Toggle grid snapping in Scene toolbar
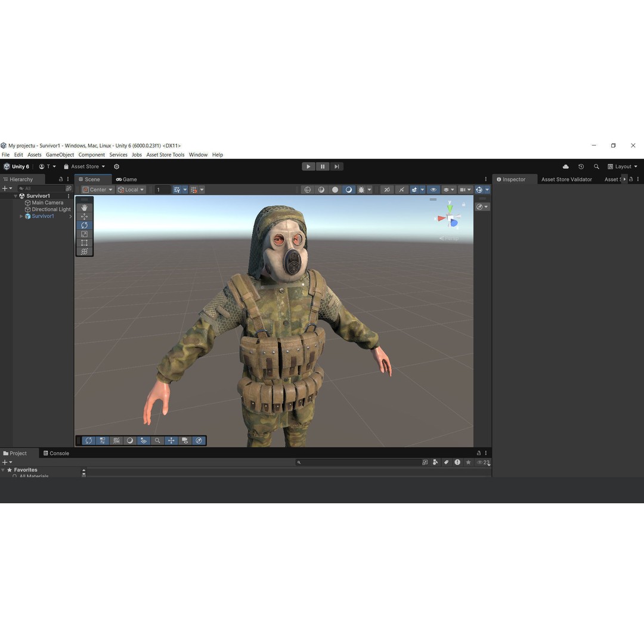The image size is (644, 644). (x=177, y=190)
